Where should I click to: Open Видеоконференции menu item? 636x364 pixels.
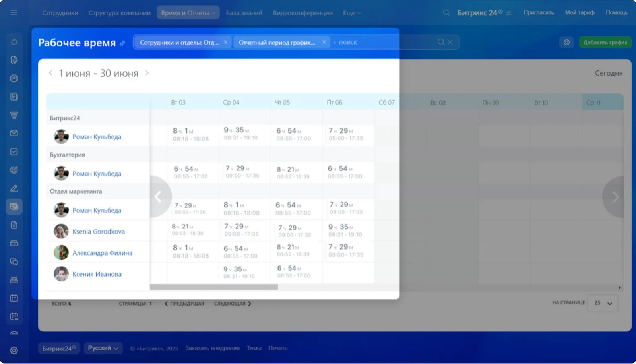pos(303,13)
